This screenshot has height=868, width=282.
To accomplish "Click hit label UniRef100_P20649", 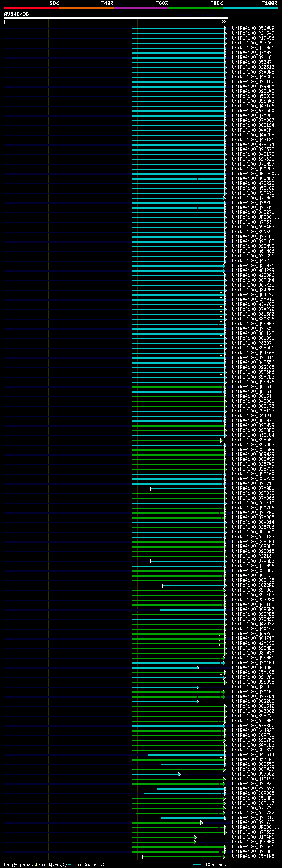I will click(253, 33).
